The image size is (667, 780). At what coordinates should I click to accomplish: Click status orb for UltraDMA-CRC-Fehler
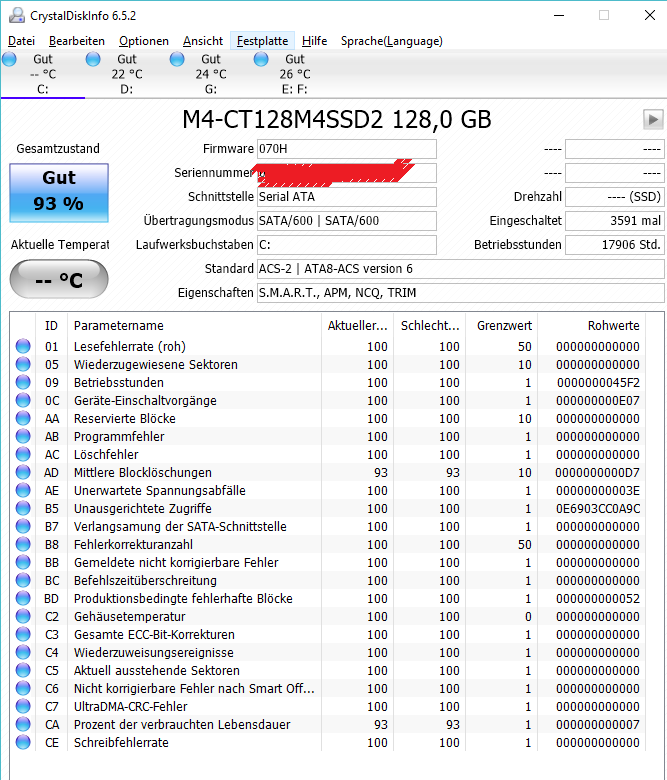click(23, 706)
